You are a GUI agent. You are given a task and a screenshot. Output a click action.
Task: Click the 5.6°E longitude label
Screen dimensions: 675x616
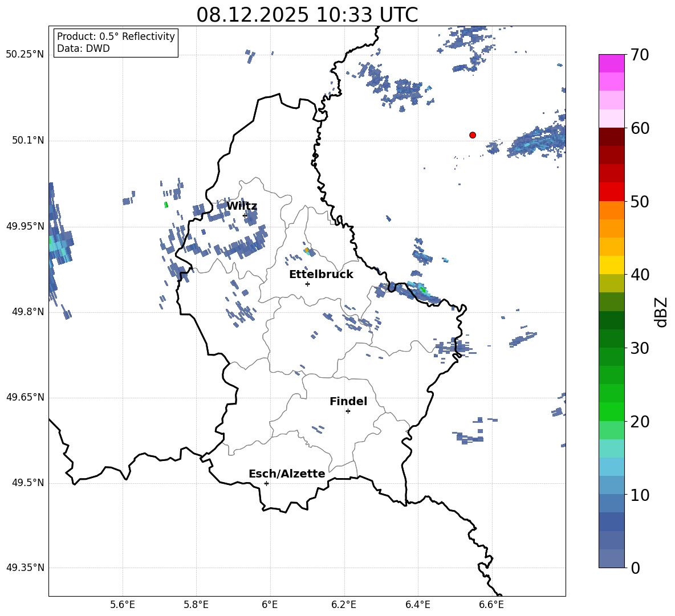pos(123,605)
